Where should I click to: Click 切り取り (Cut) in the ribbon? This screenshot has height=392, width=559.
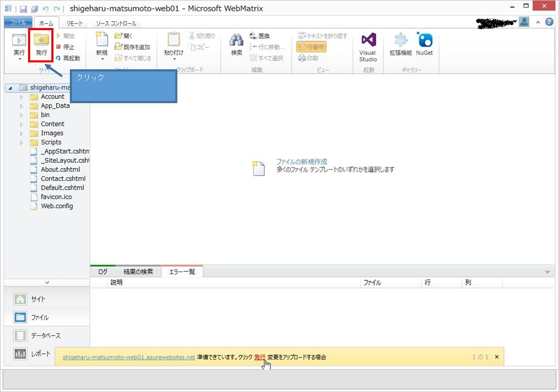(202, 35)
